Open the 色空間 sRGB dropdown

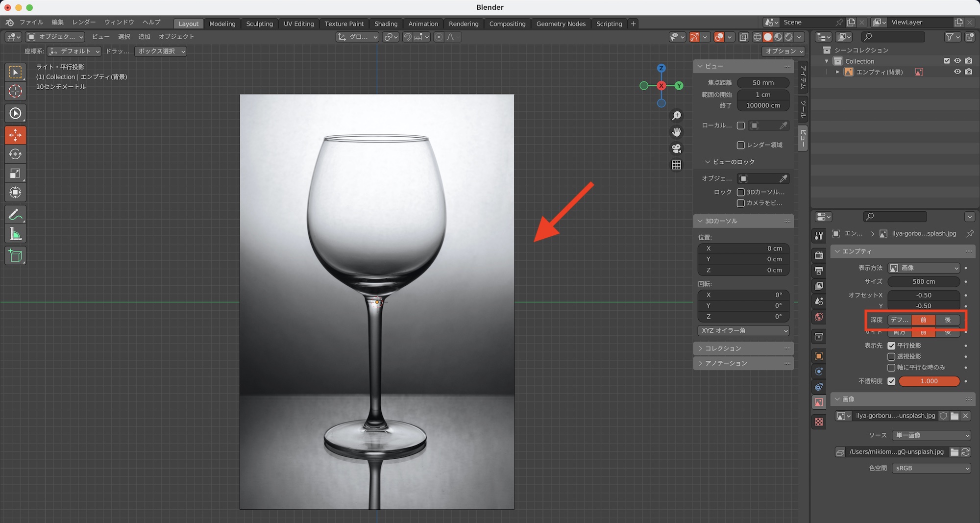931,468
